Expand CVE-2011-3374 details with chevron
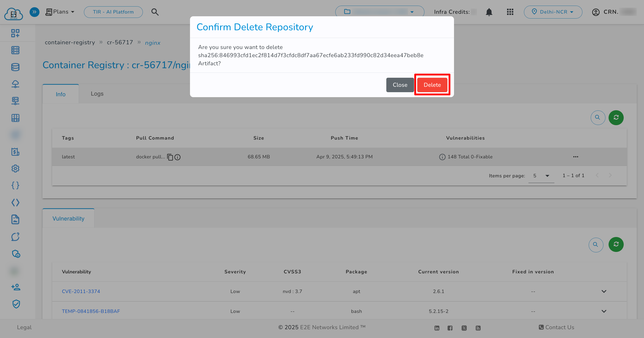 click(604, 291)
